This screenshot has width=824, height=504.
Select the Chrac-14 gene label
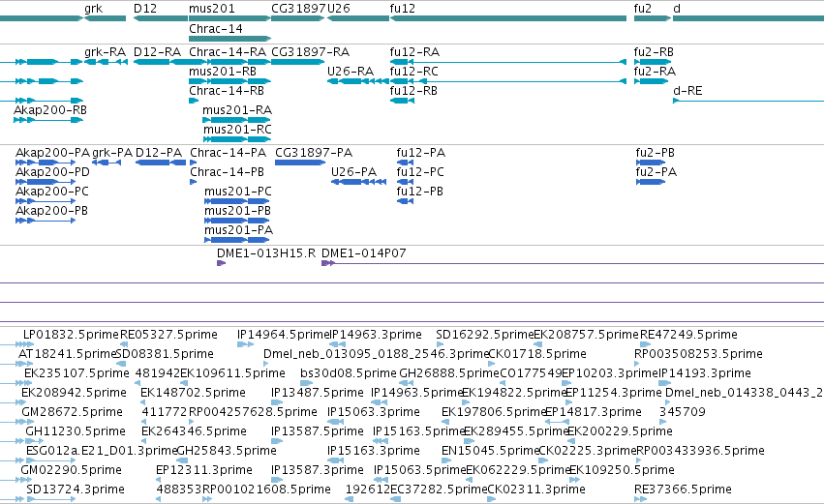click(x=216, y=28)
